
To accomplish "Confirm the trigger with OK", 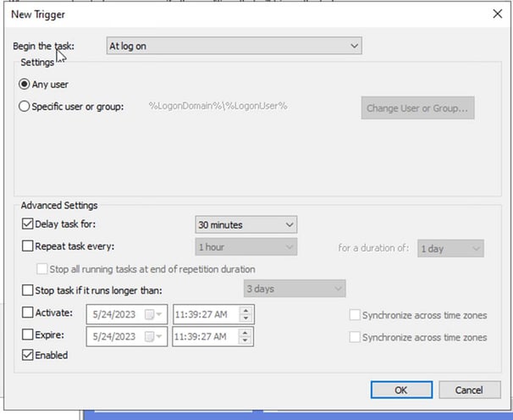I will tap(401, 390).
